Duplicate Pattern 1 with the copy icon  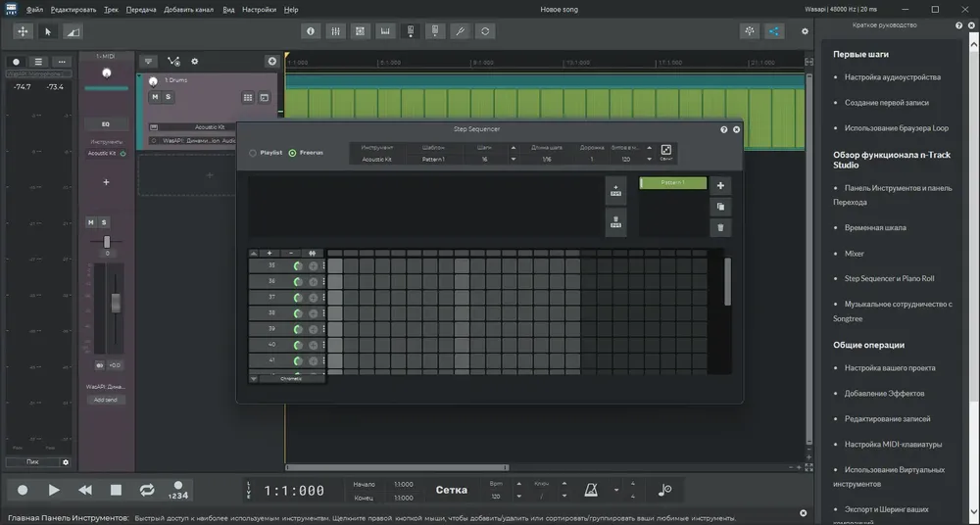[x=720, y=207]
